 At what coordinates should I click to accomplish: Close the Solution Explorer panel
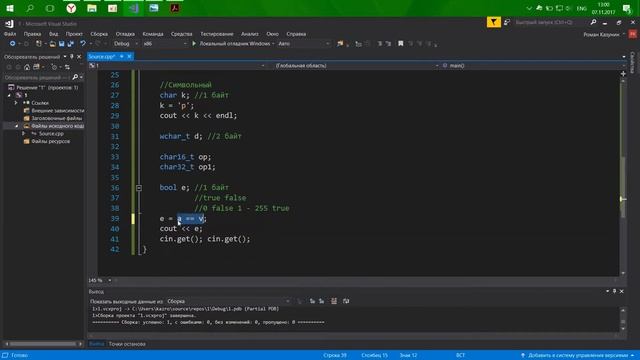click(79, 57)
